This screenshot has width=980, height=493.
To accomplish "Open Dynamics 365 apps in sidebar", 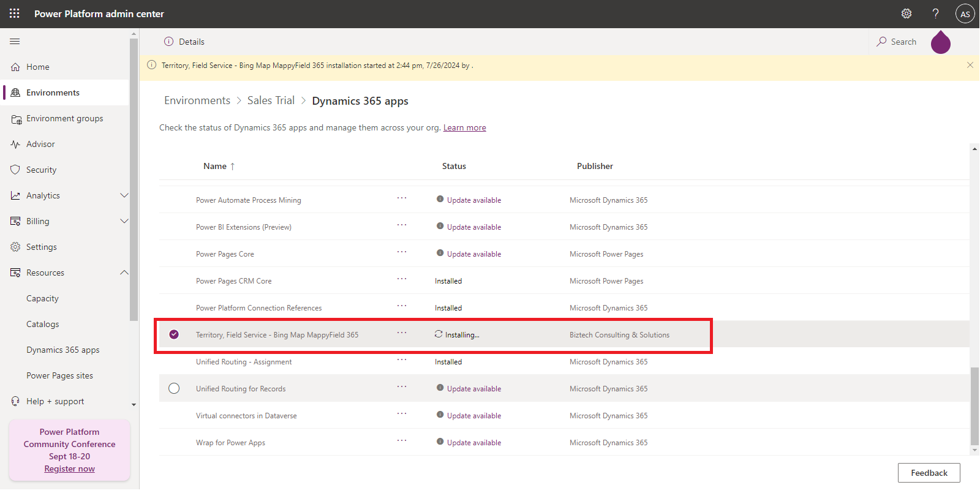I will [x=63, y=350].
